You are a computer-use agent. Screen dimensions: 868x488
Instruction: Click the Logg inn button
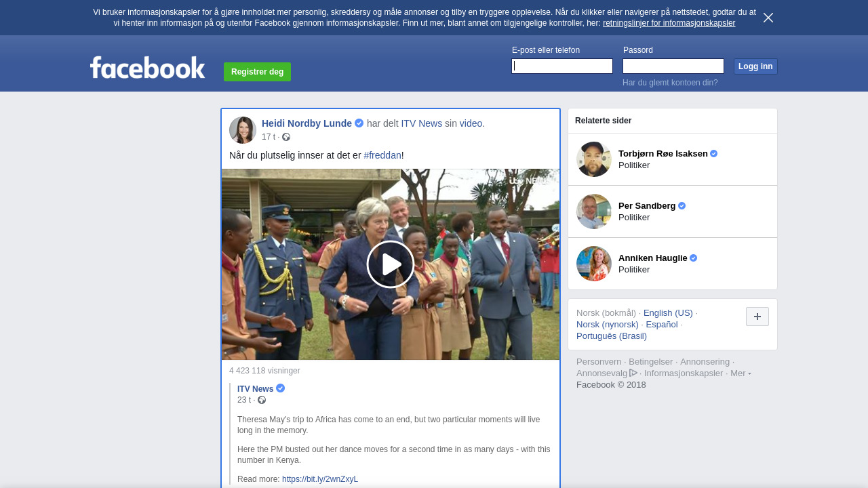point(755,66)
